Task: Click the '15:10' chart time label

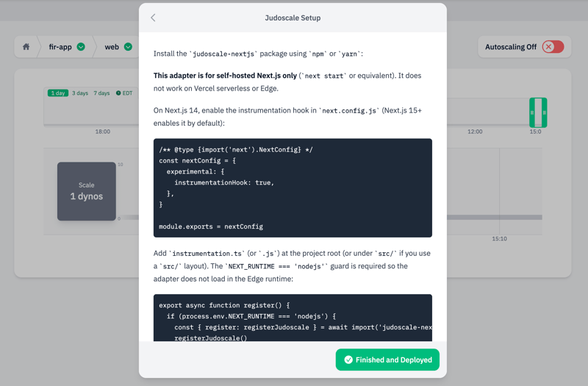Action: [x=500, y=238]
